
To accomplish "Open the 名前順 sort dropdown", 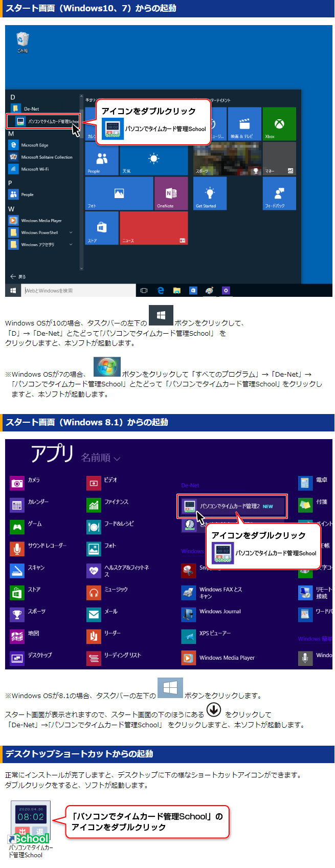I will 101,458.
